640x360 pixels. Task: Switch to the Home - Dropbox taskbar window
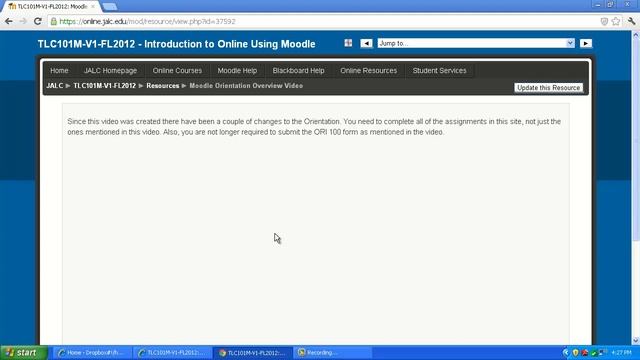coord(92,353)
